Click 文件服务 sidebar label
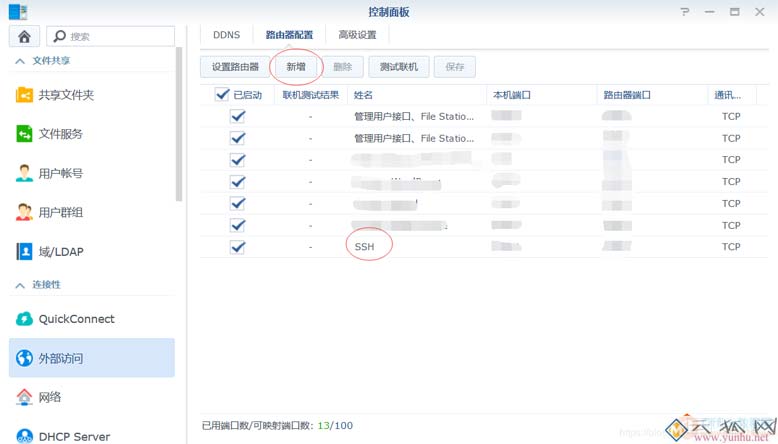This screenshot has height=444, width=778. pos(61,133)
